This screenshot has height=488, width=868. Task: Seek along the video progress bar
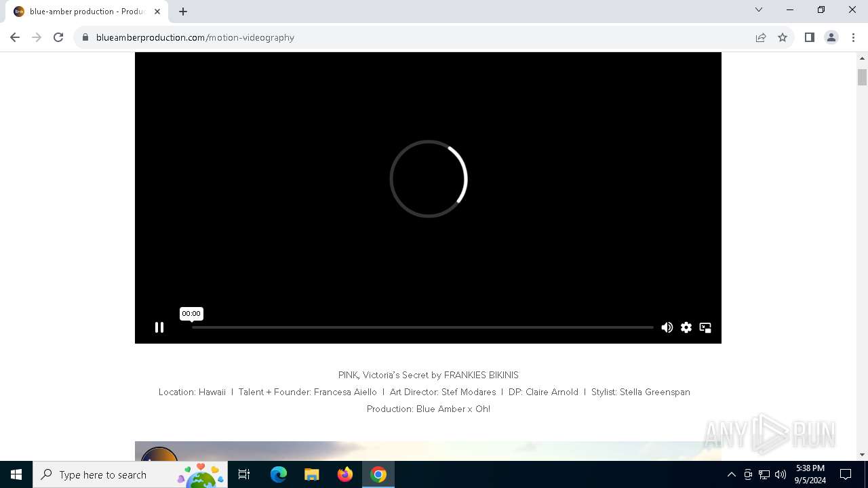pos(422,327)
